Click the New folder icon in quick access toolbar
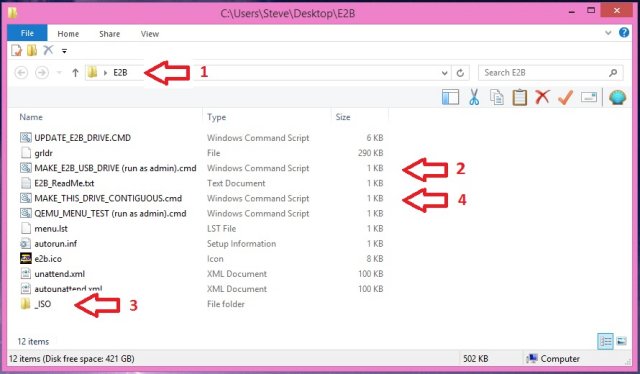Screen dimensions: 640x374 click(32, 50)
